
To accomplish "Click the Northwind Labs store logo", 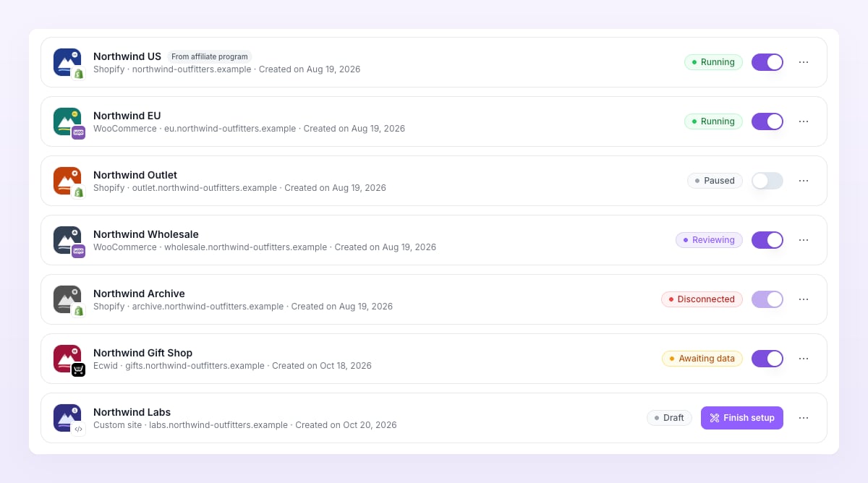I will point(67,418).
